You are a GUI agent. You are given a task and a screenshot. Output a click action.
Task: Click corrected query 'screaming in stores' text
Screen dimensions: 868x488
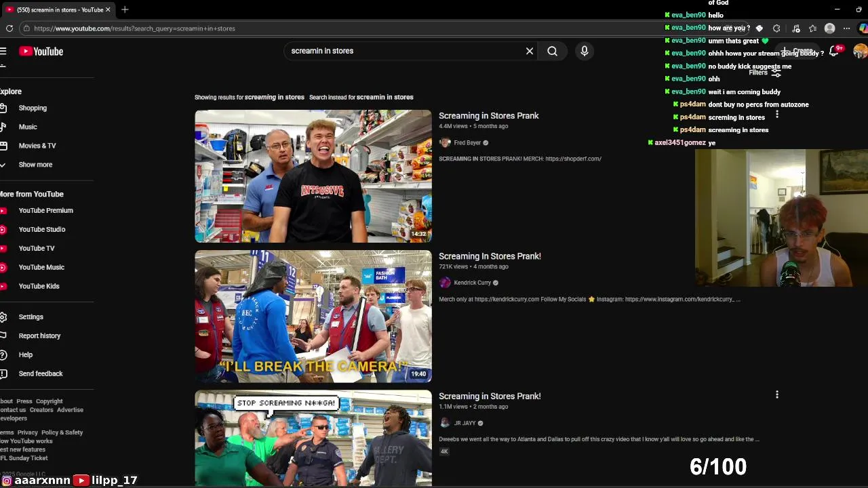pyautogui.click(x=274, y=97)
